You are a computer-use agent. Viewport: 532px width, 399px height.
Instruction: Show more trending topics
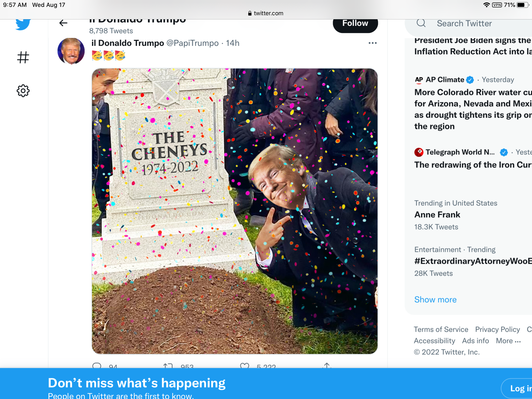pyautogui.click(x=435, y=299)
